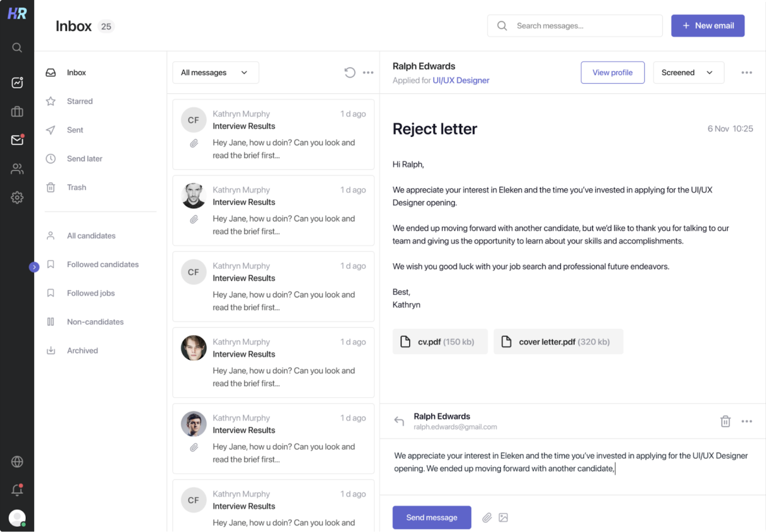Change candidate status via the Screened dropdown
The width and height of the screenshot is (766, 532).
coord(688,72)
